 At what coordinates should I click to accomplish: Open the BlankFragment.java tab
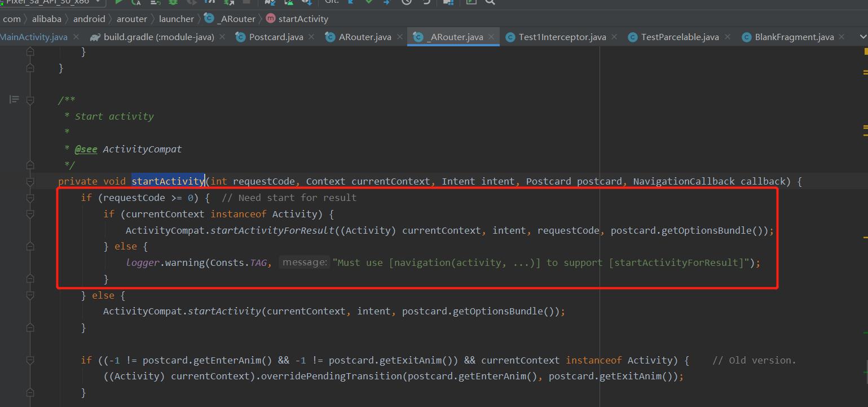(x=794, y=37)
